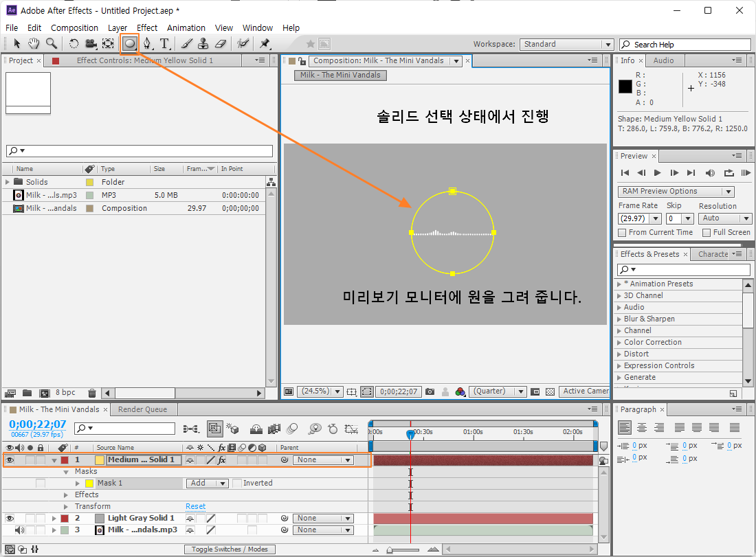Open the Mask 1 Add mode dropdown

pyautogui.click(x=207, y=484)
